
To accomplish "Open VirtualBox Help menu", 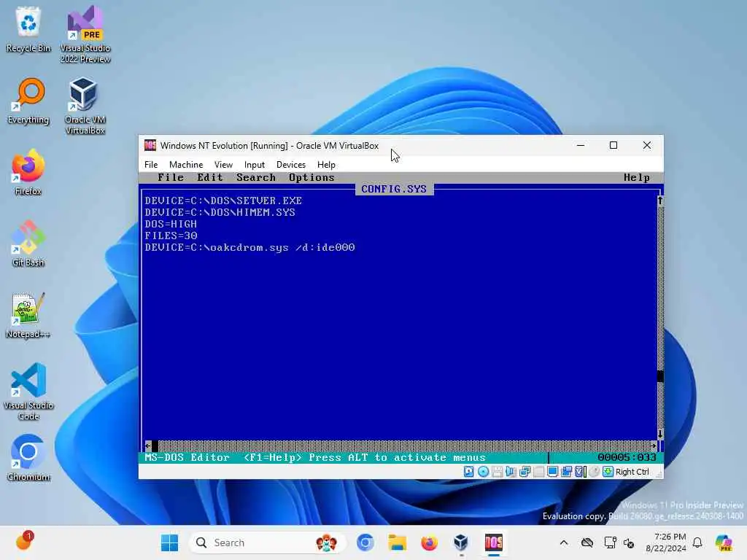I will pos(326,164).
